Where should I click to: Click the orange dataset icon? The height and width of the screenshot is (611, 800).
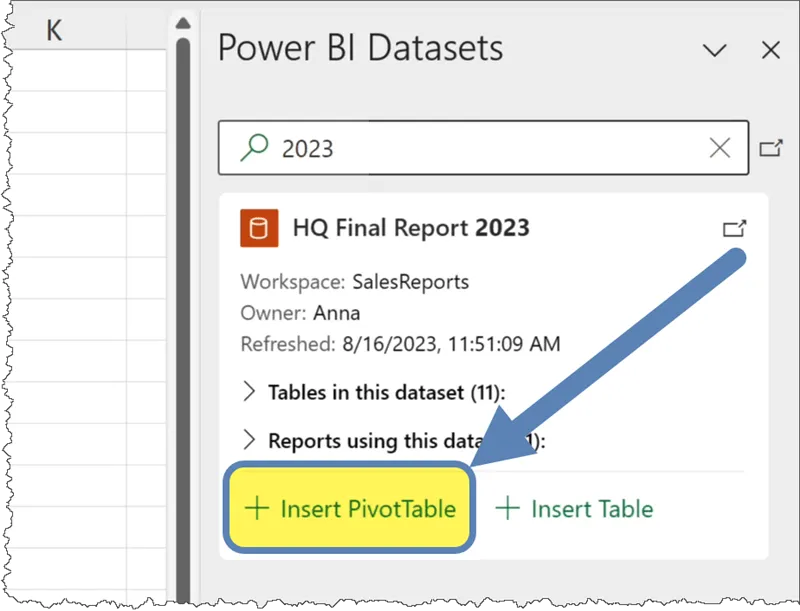[259, 228]
